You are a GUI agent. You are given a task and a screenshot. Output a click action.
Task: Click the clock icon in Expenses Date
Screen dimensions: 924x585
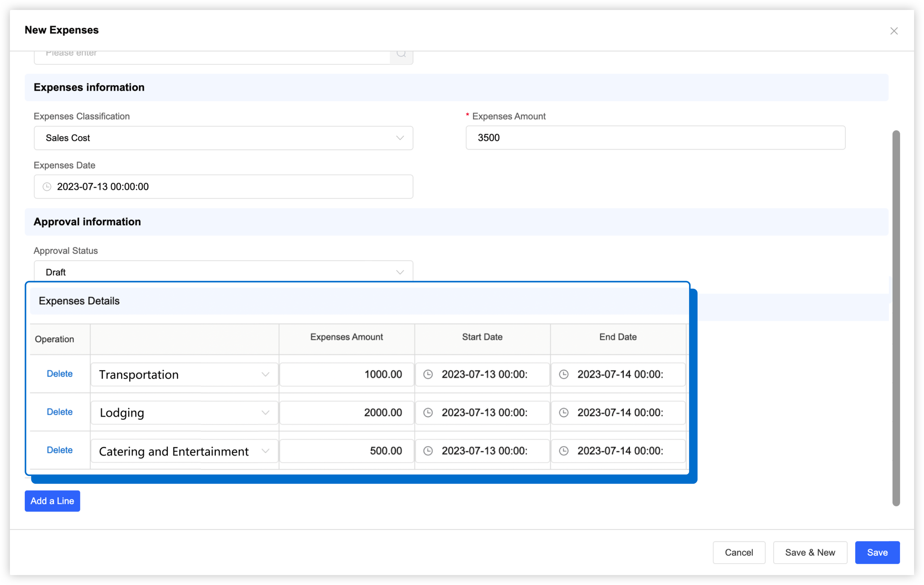47,187
